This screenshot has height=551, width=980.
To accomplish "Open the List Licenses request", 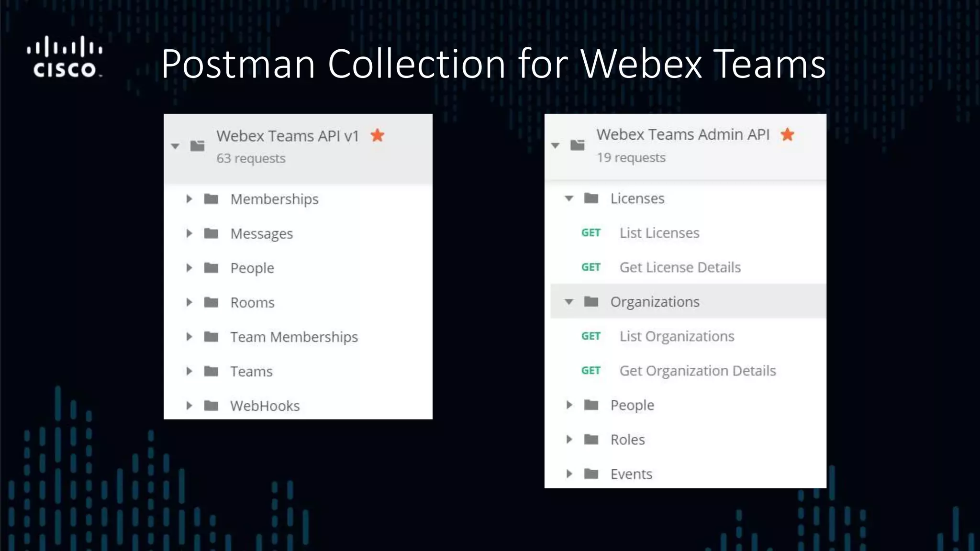I will [659, 232].
